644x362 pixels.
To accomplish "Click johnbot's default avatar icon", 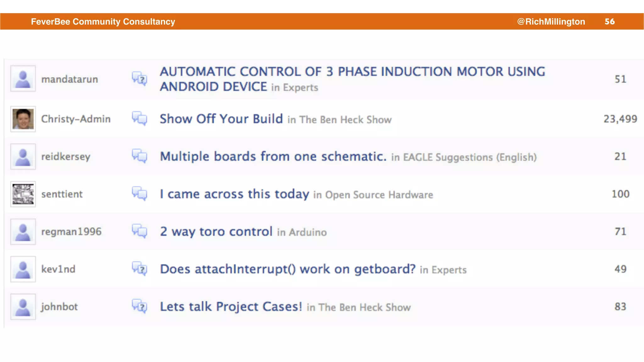I will click(x=23, y=307).
